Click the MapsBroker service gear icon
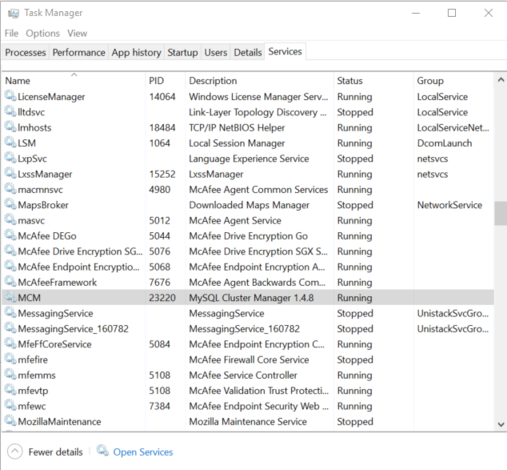Screen dimensions: 507x470 pos(10,204)
